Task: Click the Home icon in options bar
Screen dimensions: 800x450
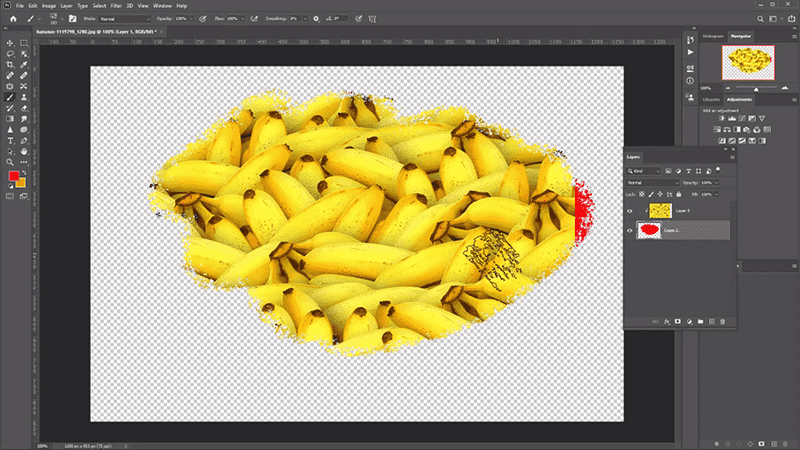Action: (x=13, y=19)
